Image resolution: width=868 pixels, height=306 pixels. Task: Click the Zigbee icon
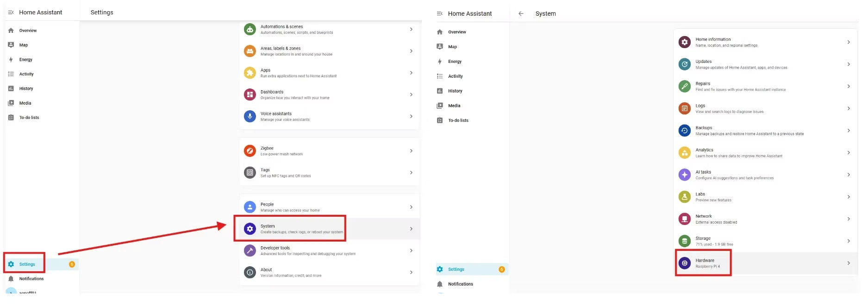(250, 151)
